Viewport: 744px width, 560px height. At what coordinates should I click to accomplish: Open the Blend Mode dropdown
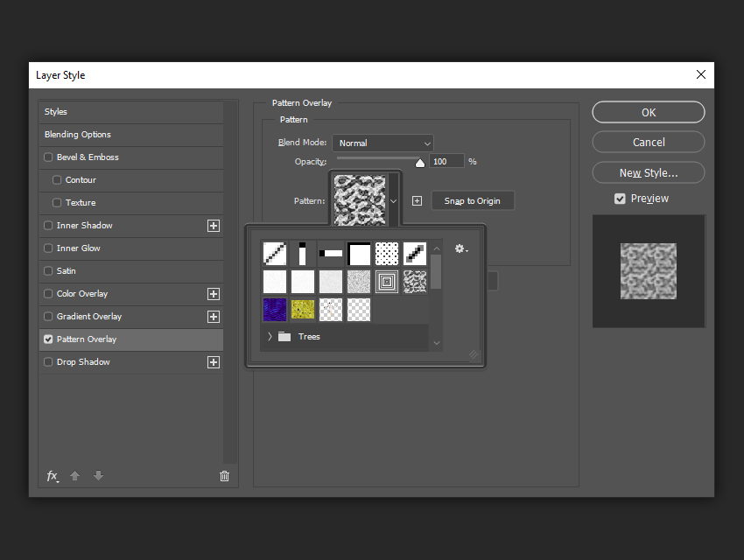click(383, 143)
